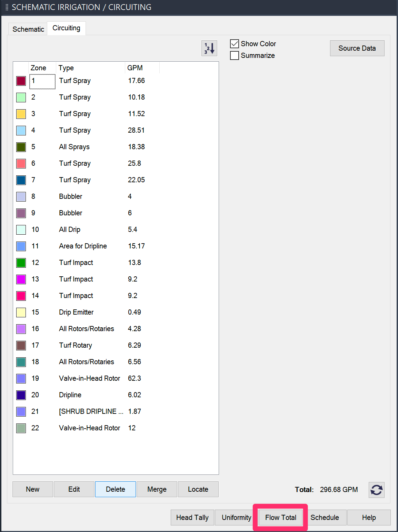
Task: Click the zone sort order icon
Action: 209,48
